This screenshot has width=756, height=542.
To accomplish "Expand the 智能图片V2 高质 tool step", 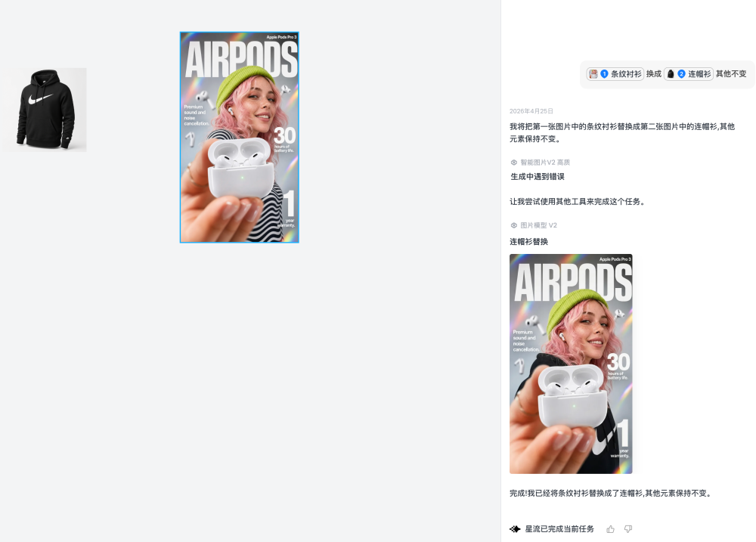I will click(540, 163).
